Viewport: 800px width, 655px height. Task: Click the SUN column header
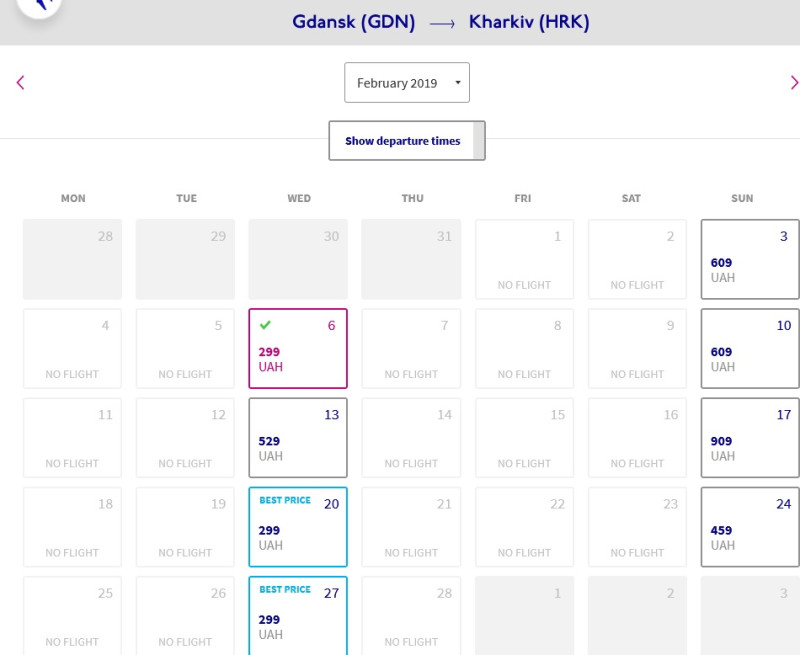coord(742,198)
